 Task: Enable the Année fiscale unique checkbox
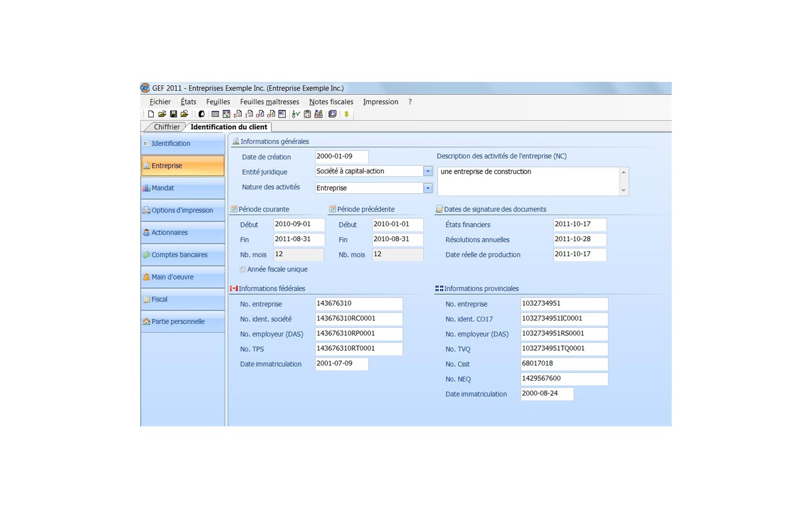coord(243,269)
